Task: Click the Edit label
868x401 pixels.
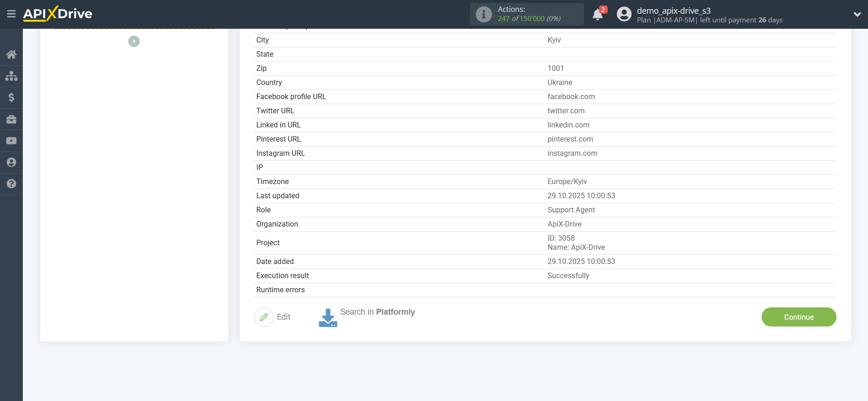Action: [284, 317]
